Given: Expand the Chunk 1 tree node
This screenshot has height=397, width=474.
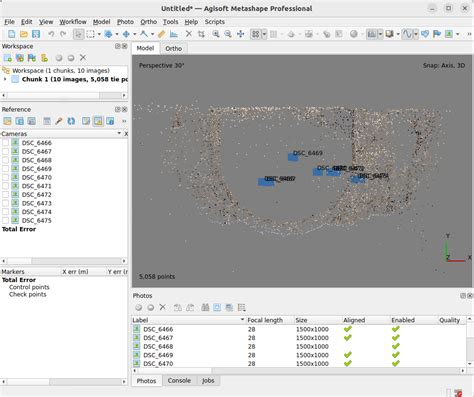Looking at the screenshot, I should (5, 79).
